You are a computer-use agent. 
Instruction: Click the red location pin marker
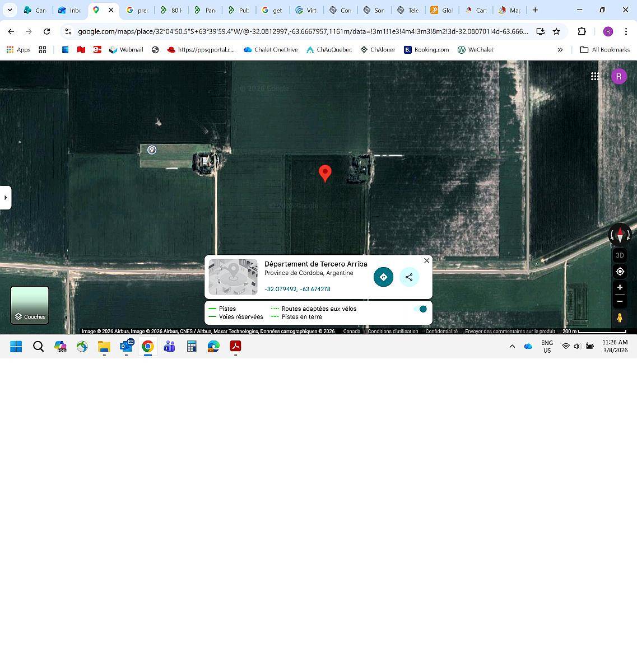click(x=325, y=173)
